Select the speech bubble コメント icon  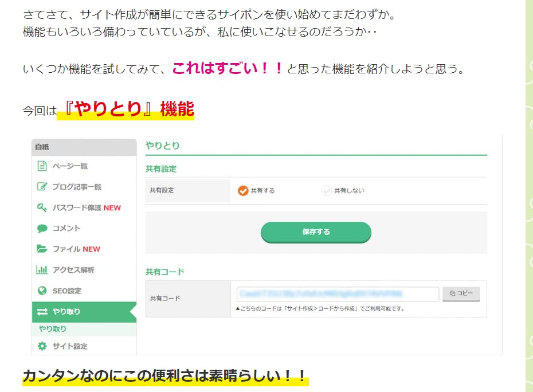pos(42,228)
